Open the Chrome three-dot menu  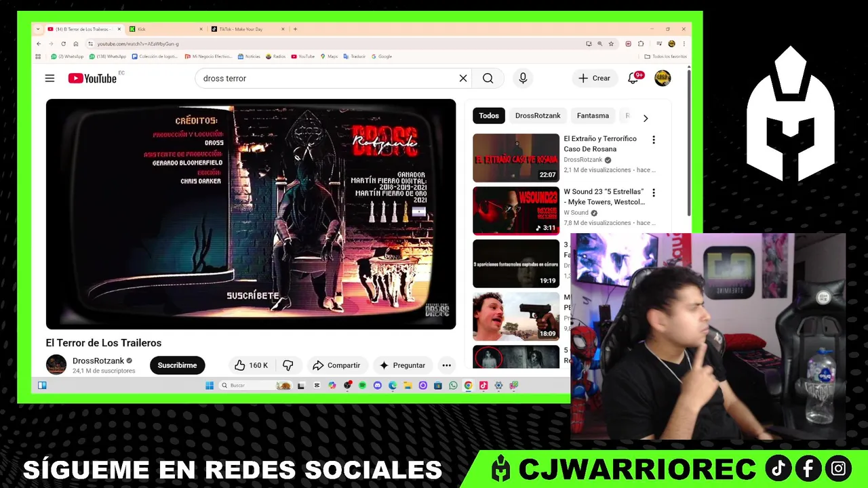point(684,44)
